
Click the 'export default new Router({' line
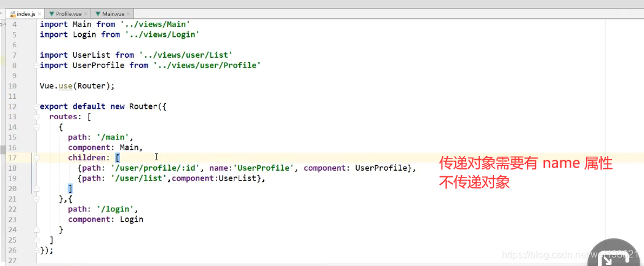point(103,106)
